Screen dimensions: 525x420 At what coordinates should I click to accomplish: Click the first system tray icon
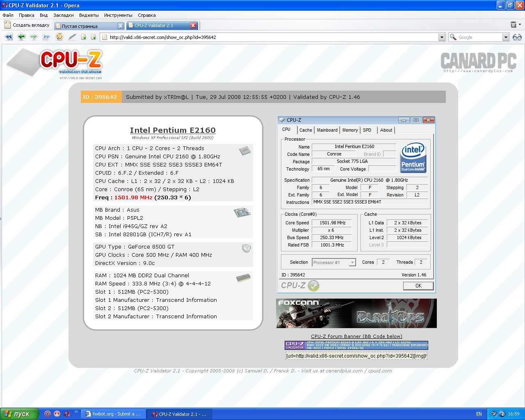click(x=494, y=414)
